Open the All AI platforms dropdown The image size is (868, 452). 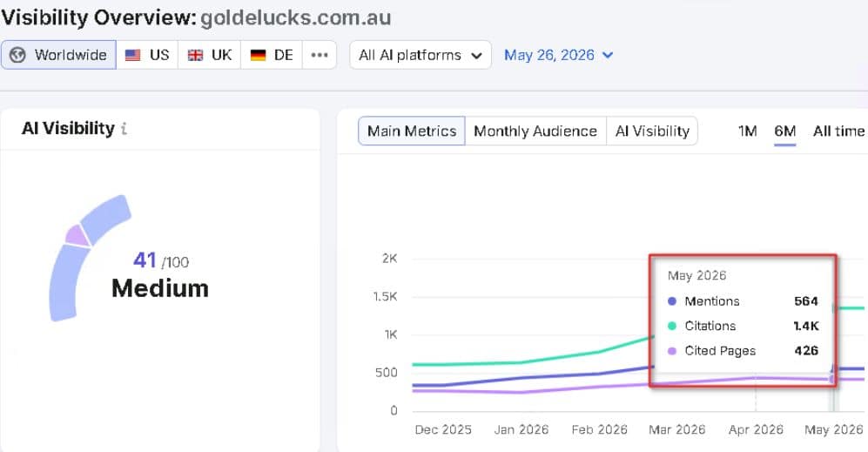coord(421,55)
